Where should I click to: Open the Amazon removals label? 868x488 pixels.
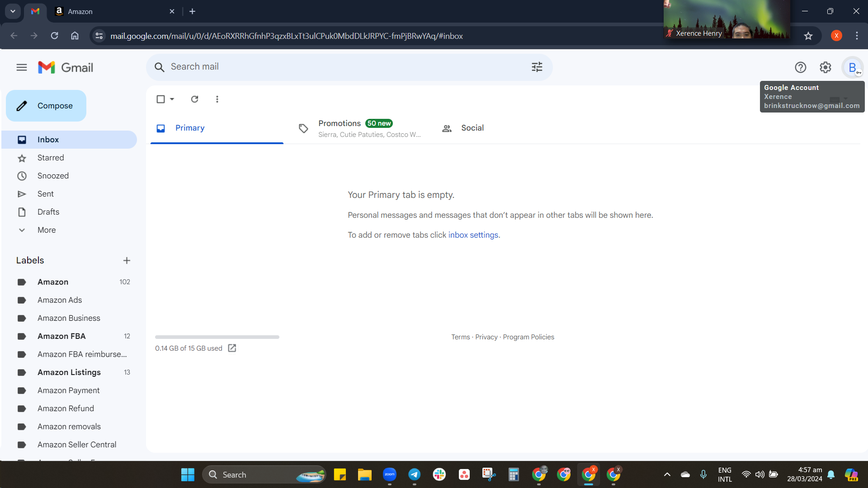pyautogui.click(x=69, y=427)
